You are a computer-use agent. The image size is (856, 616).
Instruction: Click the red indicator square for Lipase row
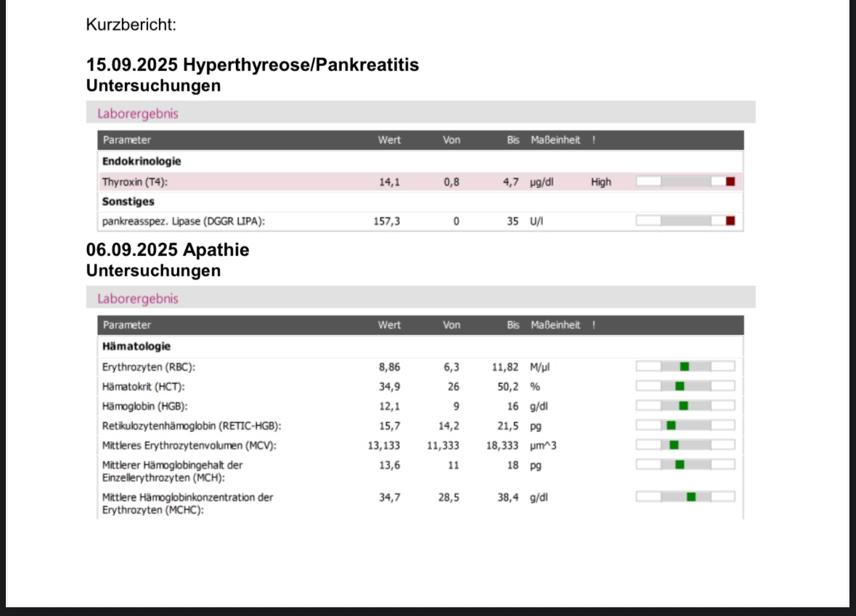[x=730, y=221]
